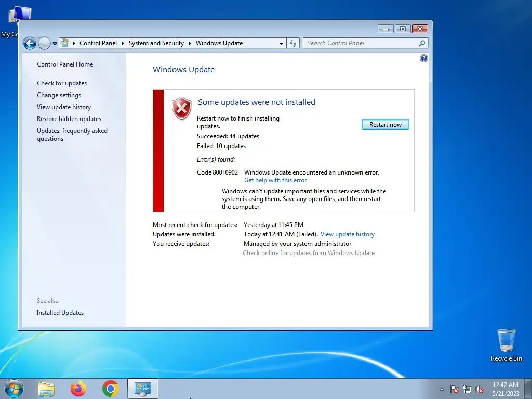Close the Windows Update window
This screenshot has height=399, width=532.
click(x=420, y=29)
